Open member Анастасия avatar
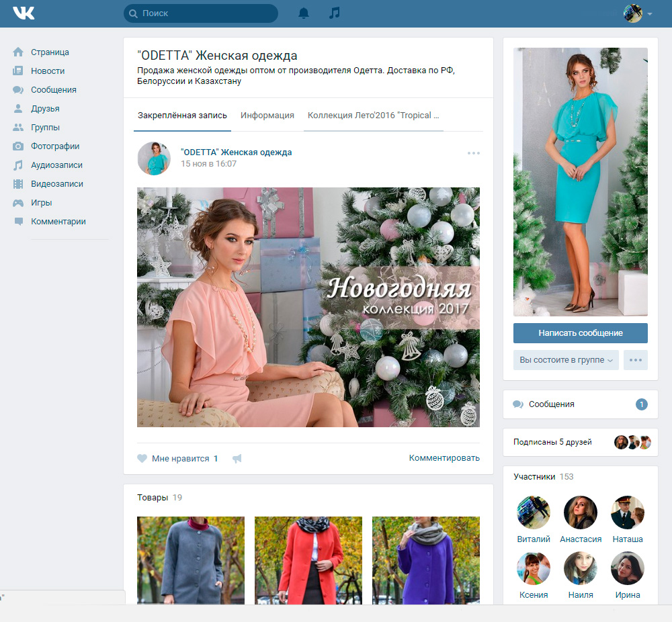This screenshot has height=622, width=672. pos(581,513)
